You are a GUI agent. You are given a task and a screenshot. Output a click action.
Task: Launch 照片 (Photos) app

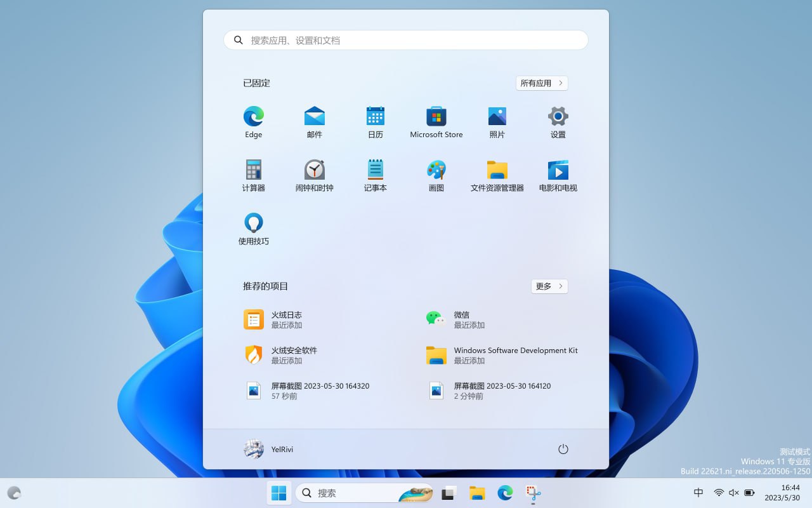(497, 121)
